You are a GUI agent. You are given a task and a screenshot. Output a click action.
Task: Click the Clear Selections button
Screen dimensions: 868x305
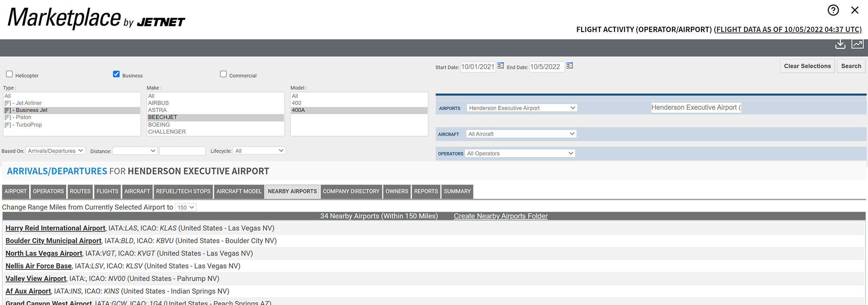[x=807, y=66]
